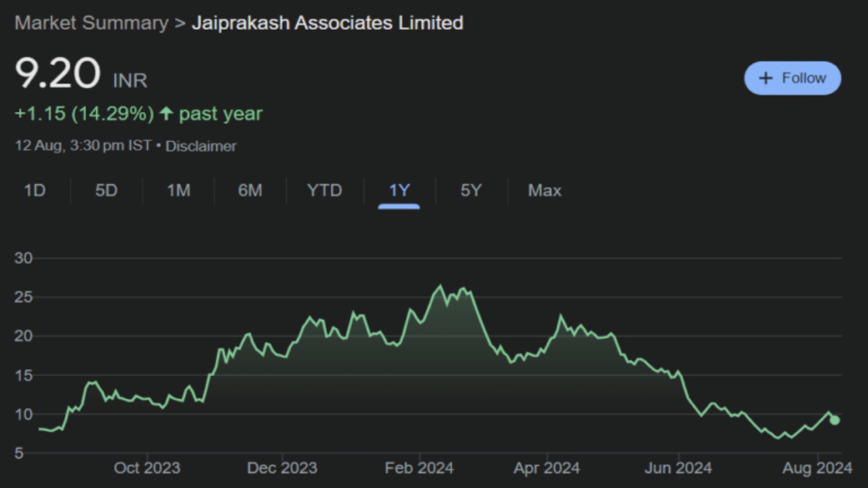868x488 pixels.
Task: Click the 20 y-axis value
Action: pos(23,336)
